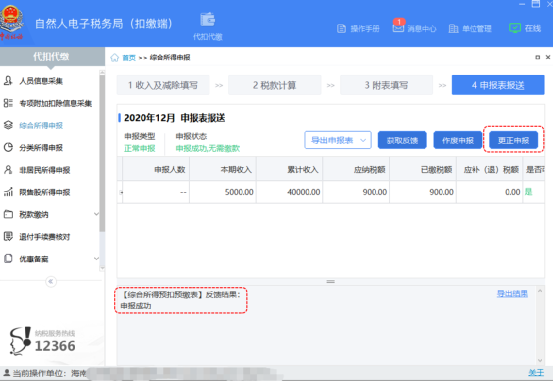Click the 非居民所得申报 person icon

(x=8, y=170)
